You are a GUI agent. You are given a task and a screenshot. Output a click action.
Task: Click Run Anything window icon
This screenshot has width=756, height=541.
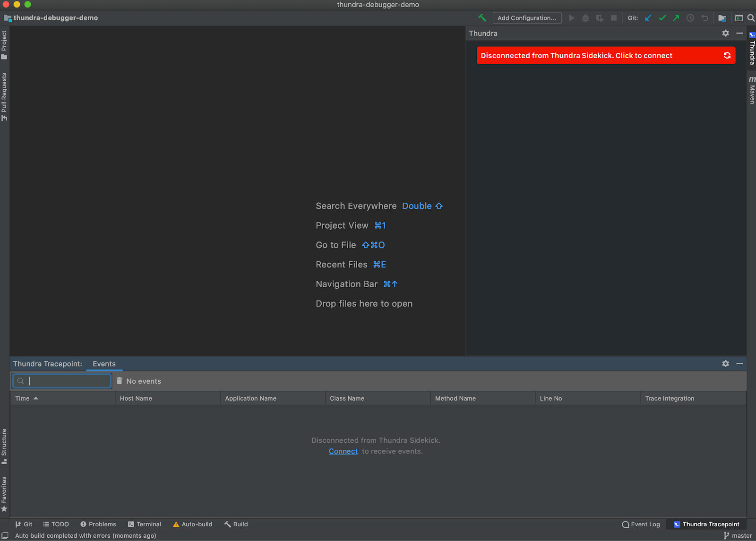739,18
